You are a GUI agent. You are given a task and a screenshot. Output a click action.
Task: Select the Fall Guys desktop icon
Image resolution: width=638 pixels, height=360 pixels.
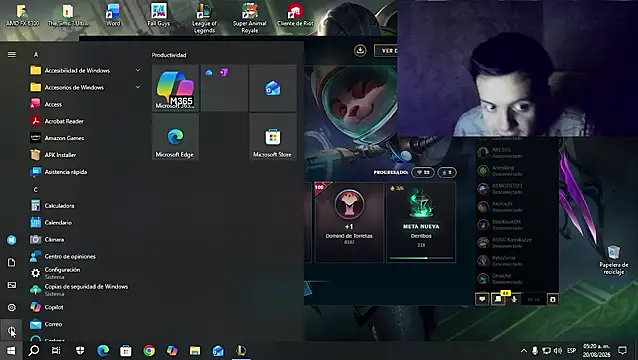[x=158, y=15]
